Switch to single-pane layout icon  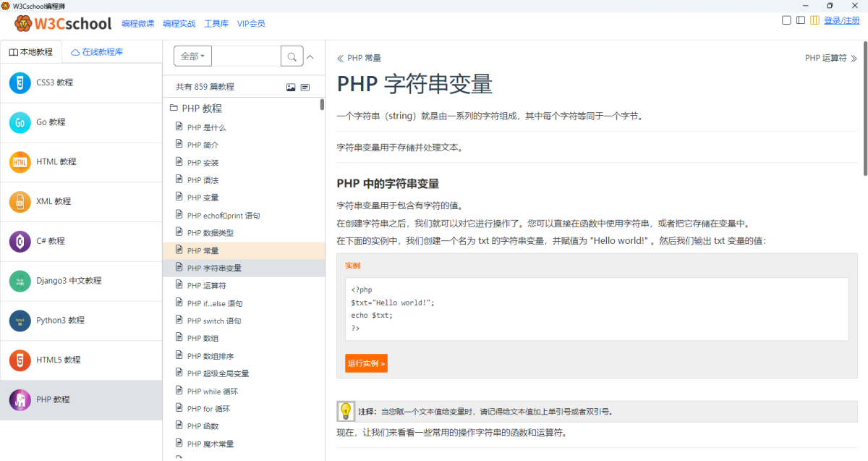coord(786,20)
